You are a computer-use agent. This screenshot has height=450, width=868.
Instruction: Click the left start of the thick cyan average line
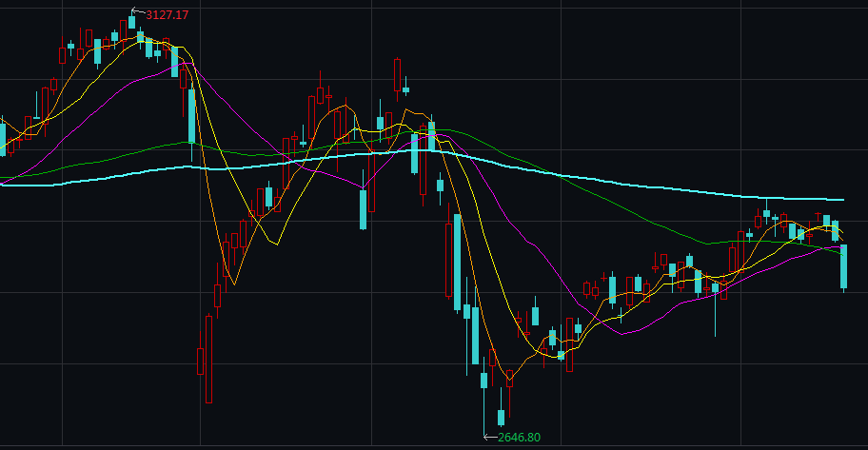tap(4, 185)
